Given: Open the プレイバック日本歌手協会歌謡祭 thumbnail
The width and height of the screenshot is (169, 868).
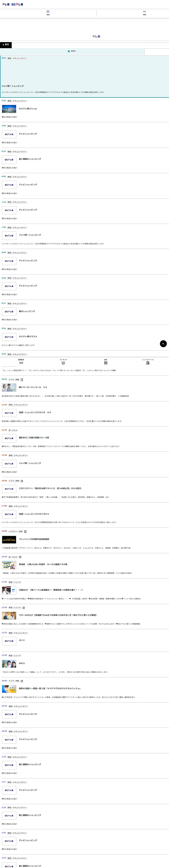Looking at the screenshot, I should (9, 539).
